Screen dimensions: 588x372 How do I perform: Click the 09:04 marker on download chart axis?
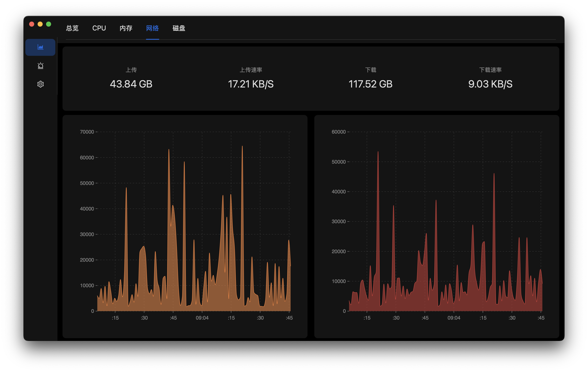[x=454, y=318]
